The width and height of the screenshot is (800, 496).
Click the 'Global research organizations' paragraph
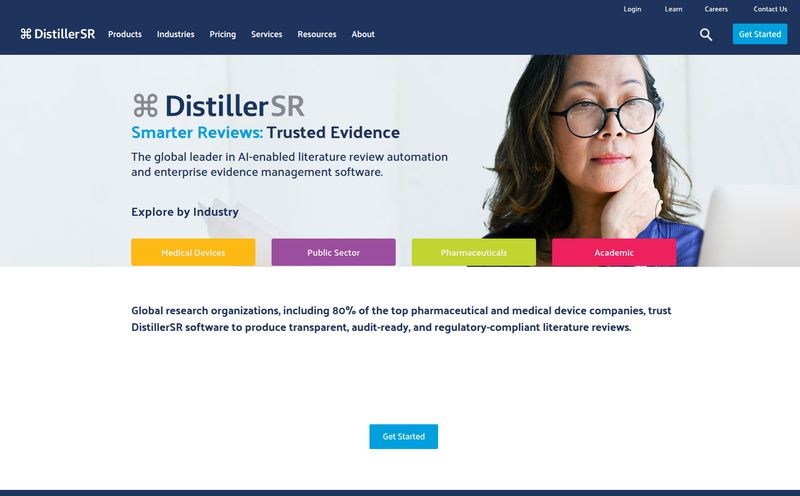tap(401, 318)
